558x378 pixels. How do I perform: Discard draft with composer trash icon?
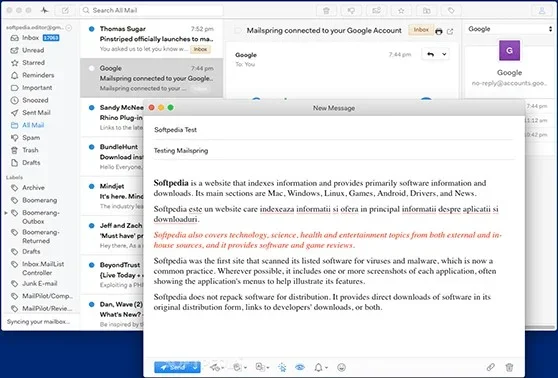pyautogui.click(x=509, y=367)
